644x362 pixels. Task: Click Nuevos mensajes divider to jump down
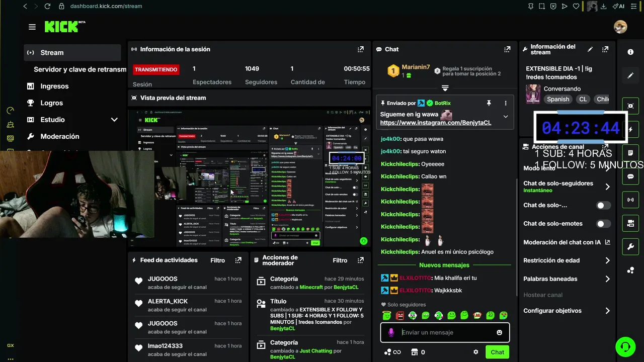click(444, 265)
